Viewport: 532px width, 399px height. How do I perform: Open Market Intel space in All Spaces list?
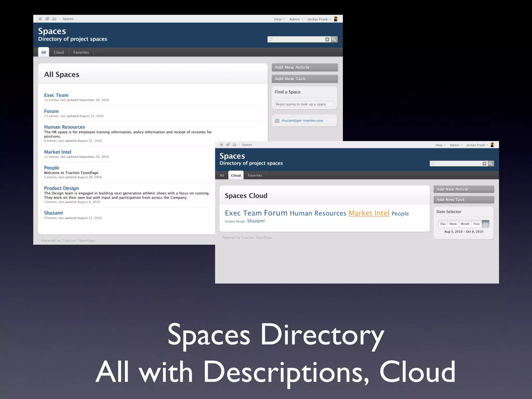tap(57, 152)
